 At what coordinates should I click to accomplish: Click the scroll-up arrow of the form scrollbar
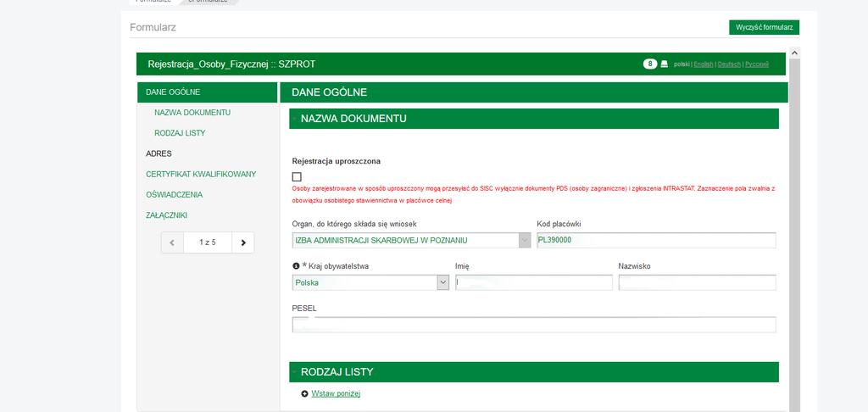(795, 53)
